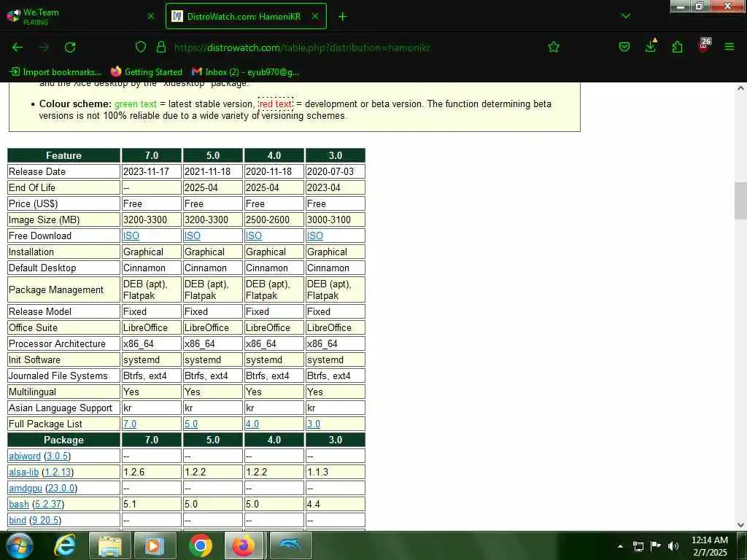Reload the current page
This screenshot has width=747, height=560.
pos(70,47)
